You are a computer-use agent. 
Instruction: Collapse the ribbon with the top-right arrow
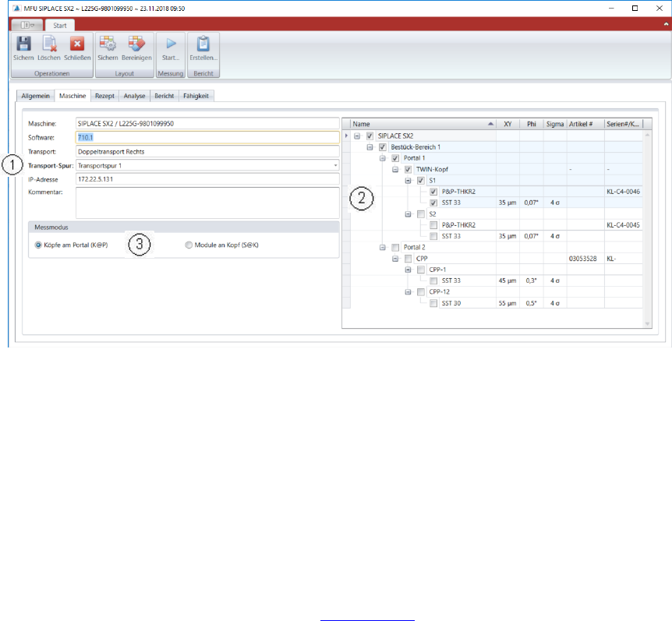[666, 24]
